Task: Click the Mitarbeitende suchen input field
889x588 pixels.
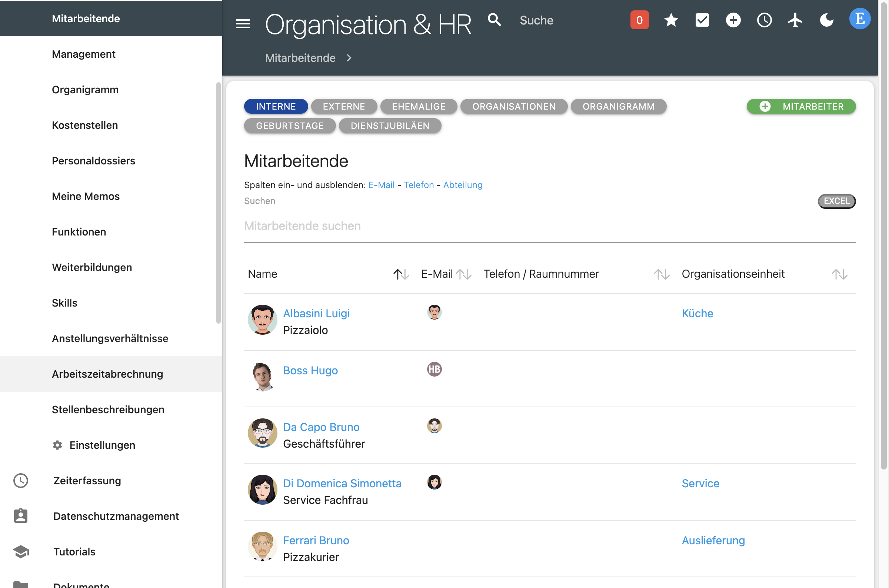Action: [x=550, y=226]
